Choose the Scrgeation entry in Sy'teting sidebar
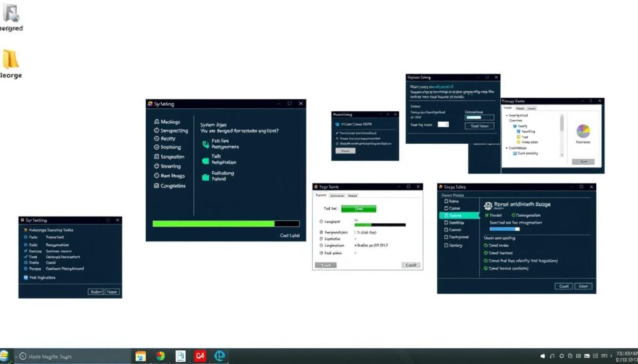Viewport: 638px width, 364px height. (169, 156)
